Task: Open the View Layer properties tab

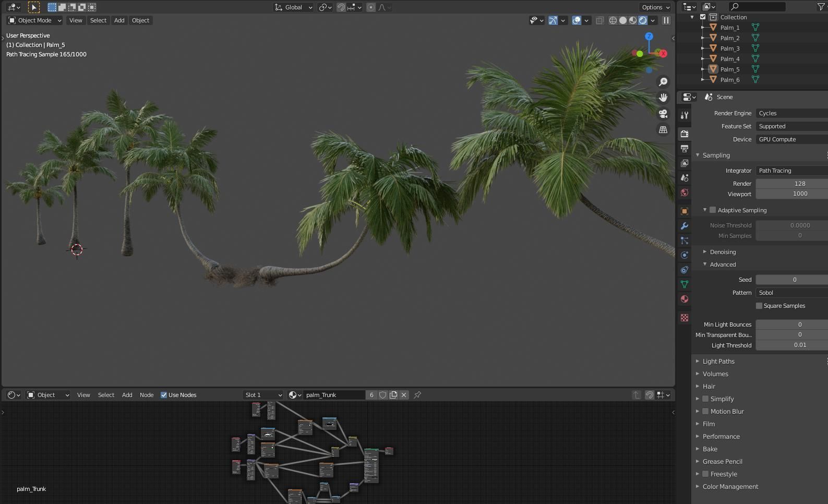Action: click(x=685, y=163)
